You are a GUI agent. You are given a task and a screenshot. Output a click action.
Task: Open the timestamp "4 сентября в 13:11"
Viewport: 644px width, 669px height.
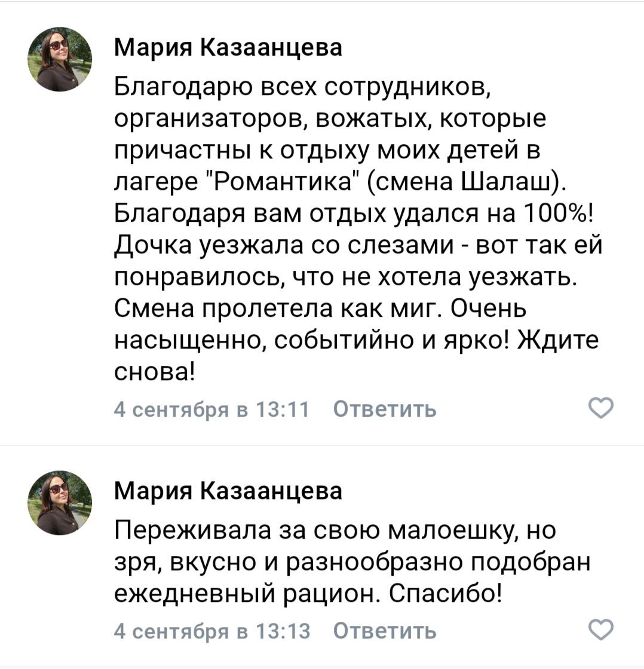click(x=211, y=410)
